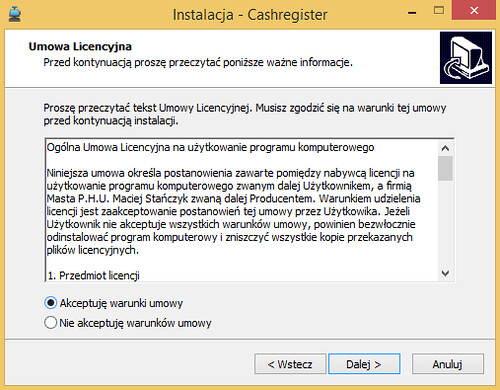500x390 pixels.
Task: Click the empty scrollbar track below thumb
Action: click(x=445, y=223)
